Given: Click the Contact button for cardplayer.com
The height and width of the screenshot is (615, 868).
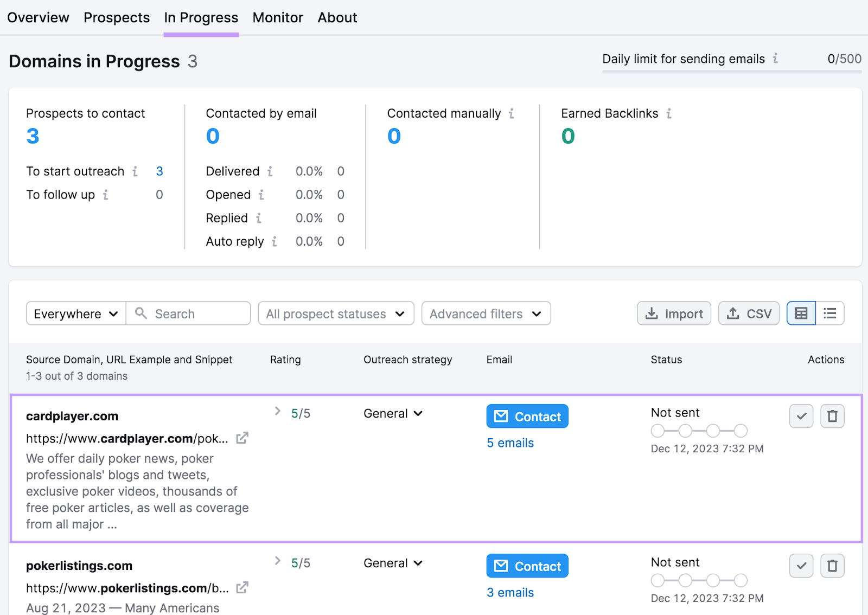Looking at the screenshot, I should [527, 416].
